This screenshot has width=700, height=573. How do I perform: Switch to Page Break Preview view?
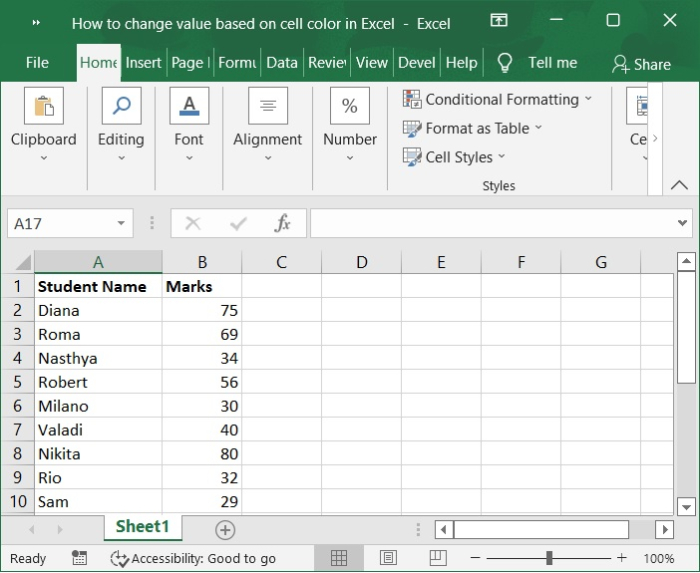click(x=437, y=558)
